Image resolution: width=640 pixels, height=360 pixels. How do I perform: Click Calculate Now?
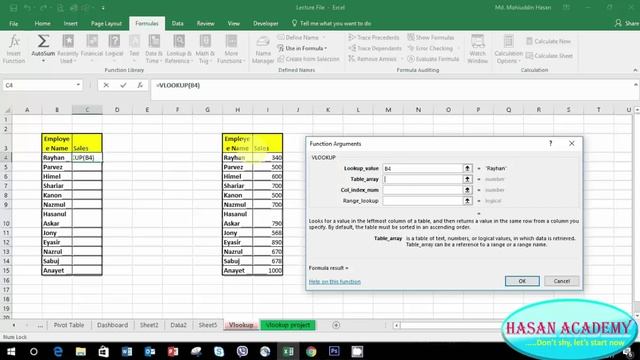pos(549,41)
